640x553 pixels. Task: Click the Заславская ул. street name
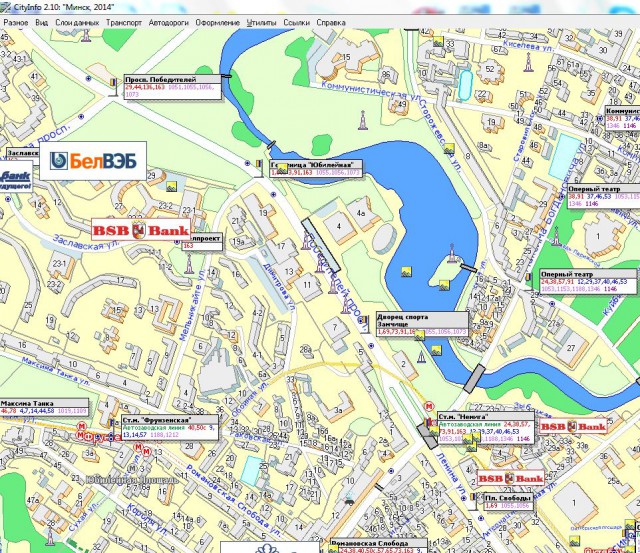87,243
